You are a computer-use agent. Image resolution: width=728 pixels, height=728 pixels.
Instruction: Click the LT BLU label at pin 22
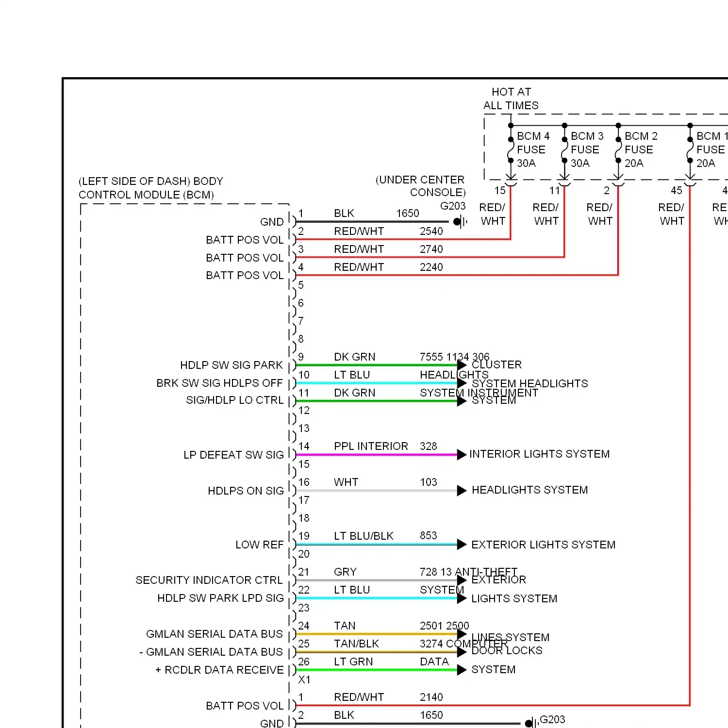[352, 590]
